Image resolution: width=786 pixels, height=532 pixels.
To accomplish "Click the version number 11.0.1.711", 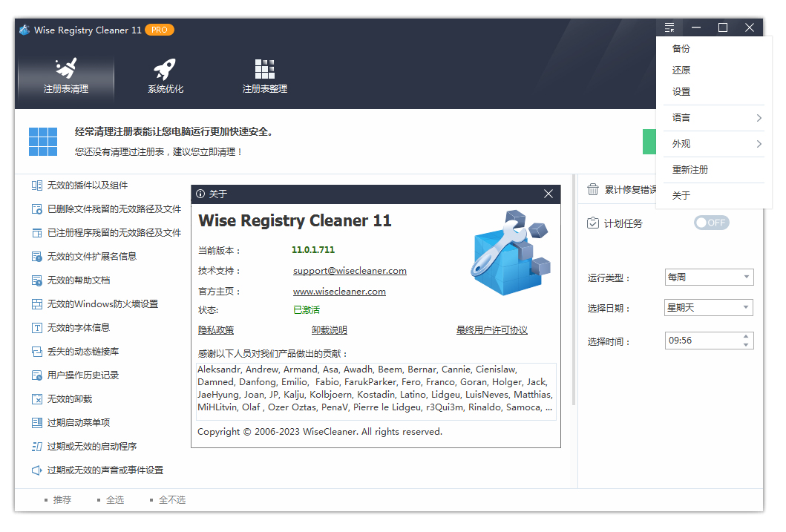I will tap(313, 250).
